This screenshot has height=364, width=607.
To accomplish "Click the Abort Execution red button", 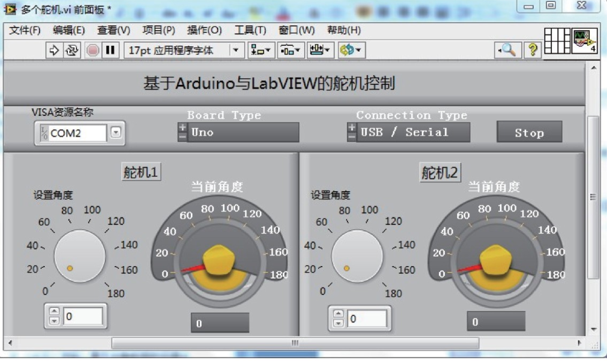I will 93,50.
